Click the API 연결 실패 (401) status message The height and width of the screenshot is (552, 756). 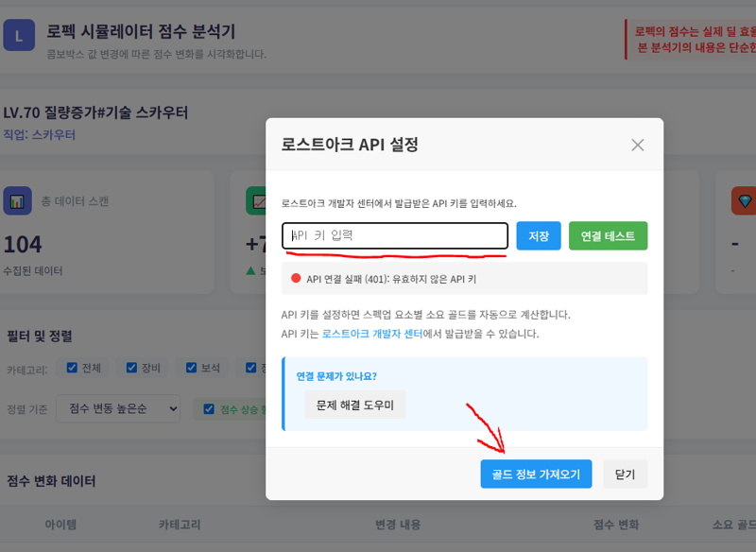pos(391,279)
